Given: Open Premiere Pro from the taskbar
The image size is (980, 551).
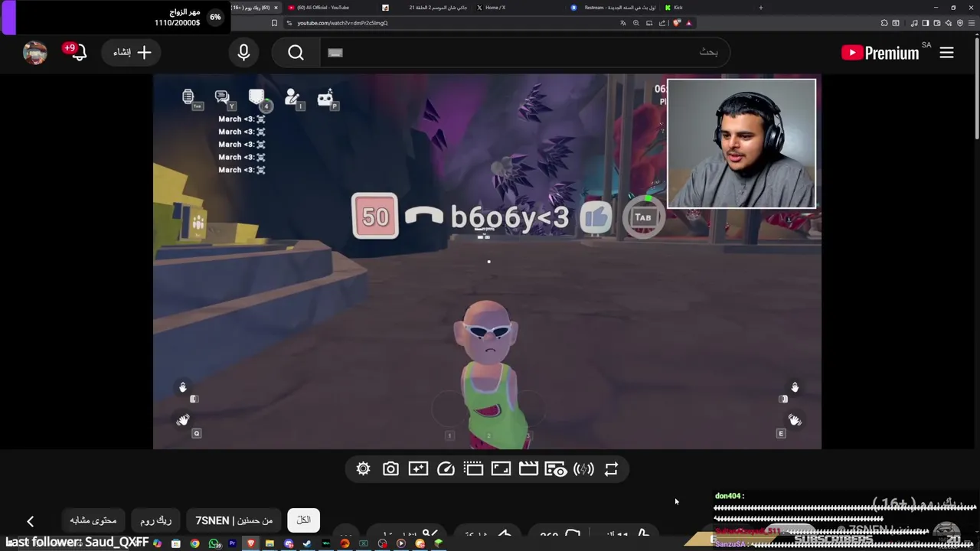Looking at the screenshot, I should pyautogui.click(x=232, y=543).
